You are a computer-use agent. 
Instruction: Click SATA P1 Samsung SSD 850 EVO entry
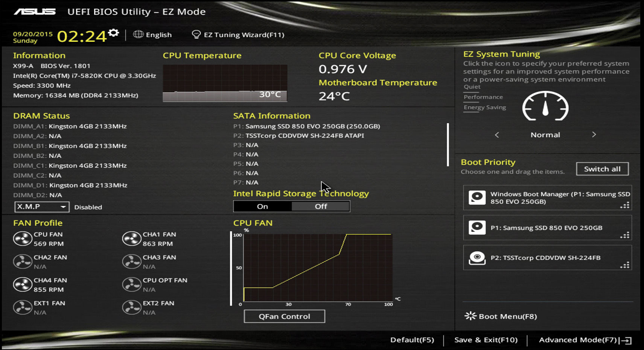click(x=307, y=126)
